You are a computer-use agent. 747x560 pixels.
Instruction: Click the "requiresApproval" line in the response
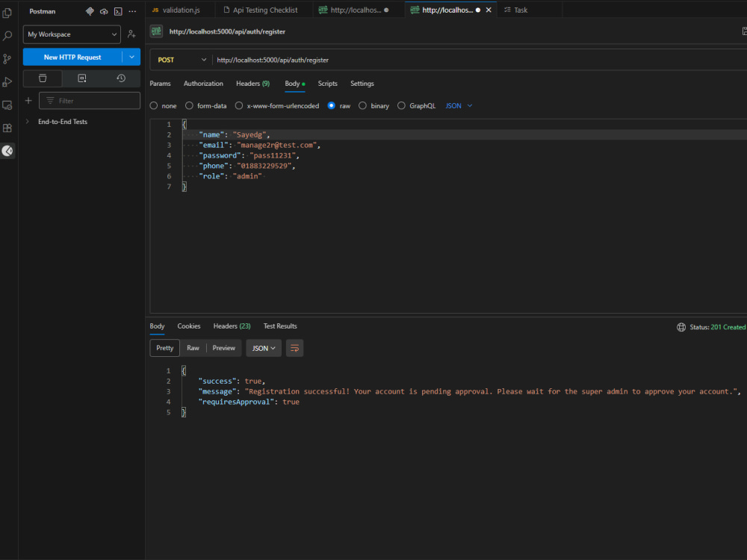(249, 402)
